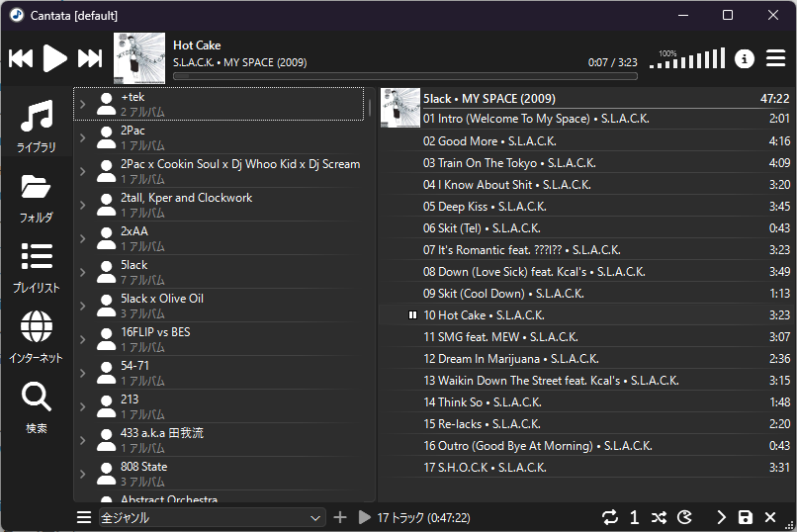Screen dimensions: 797x532
Task: Seek within the Hot Cake progress bar
Action: [x=405, y=76]
